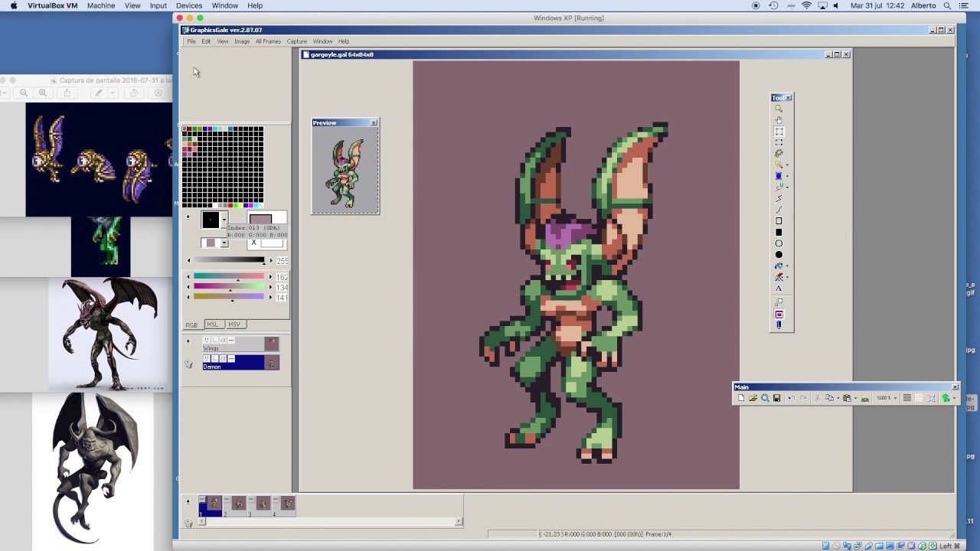This screenshot has width=980, height=551.
Task: Open the Devices menu in VirtualBox
Action: [189, 5]
